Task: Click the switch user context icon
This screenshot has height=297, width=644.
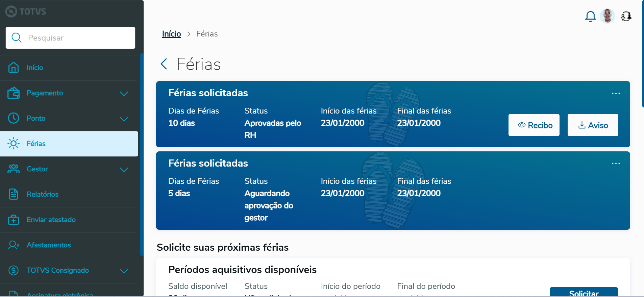Action: coord(626,16)
